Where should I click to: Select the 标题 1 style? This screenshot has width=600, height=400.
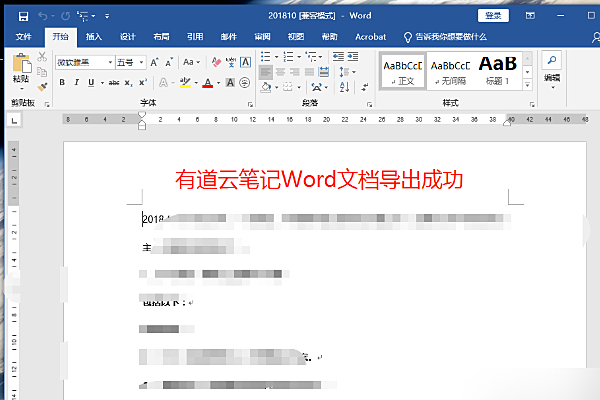point(497,72)
